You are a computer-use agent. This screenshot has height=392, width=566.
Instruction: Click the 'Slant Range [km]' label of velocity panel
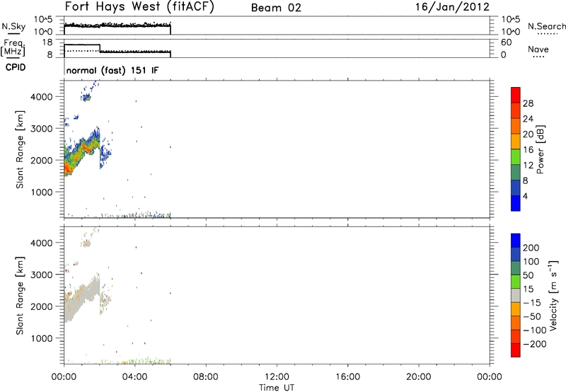(x=20, y=296)
